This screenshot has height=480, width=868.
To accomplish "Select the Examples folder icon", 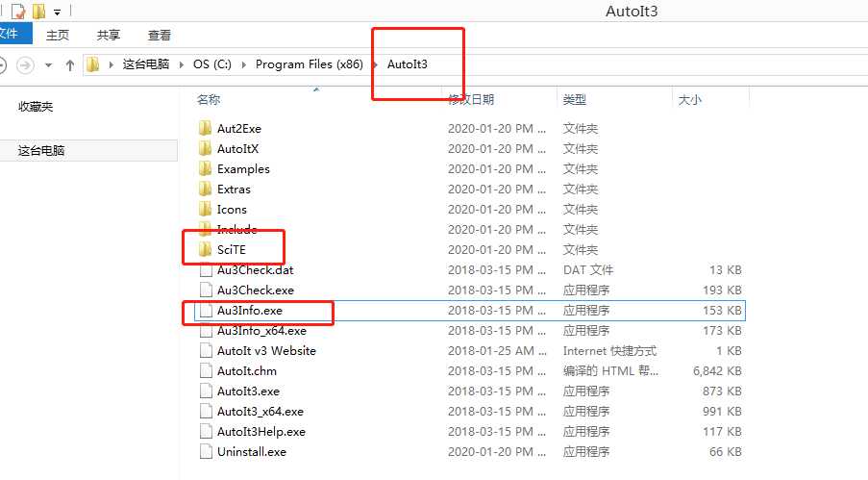I will click(x=205, y=169).
